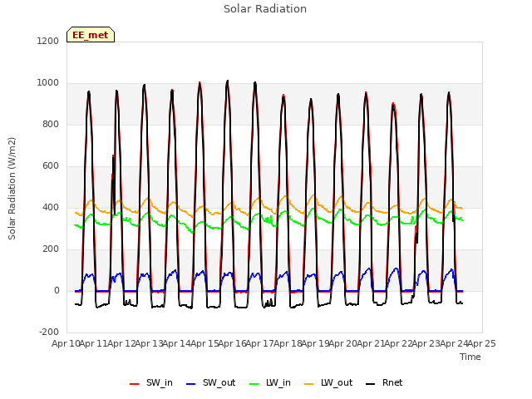Click the black Rnet legend swatch
532x399 pixels.
click(371, 384)
